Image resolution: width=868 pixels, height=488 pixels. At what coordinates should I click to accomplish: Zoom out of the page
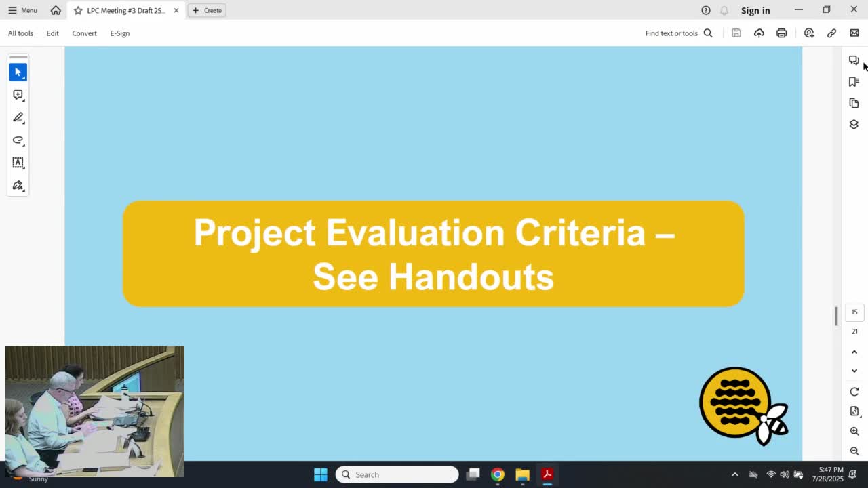tap(854, 451)
